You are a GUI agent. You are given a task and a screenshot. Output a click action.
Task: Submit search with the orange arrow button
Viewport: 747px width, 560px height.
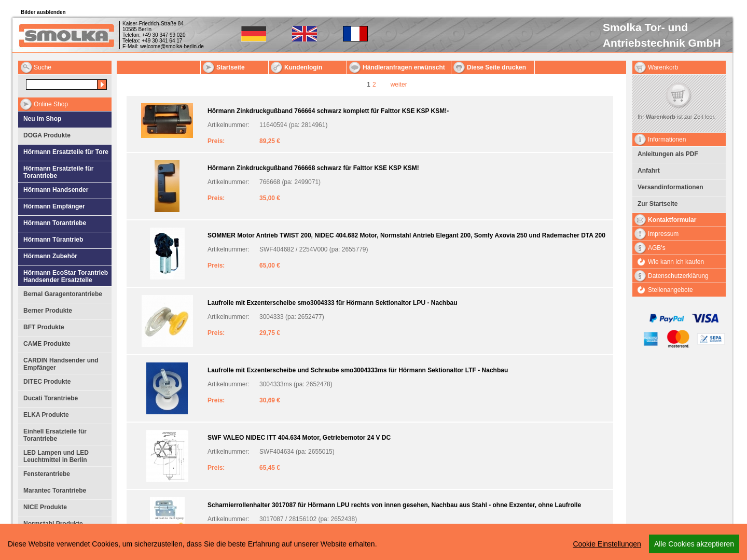click(x=102, y=85)
